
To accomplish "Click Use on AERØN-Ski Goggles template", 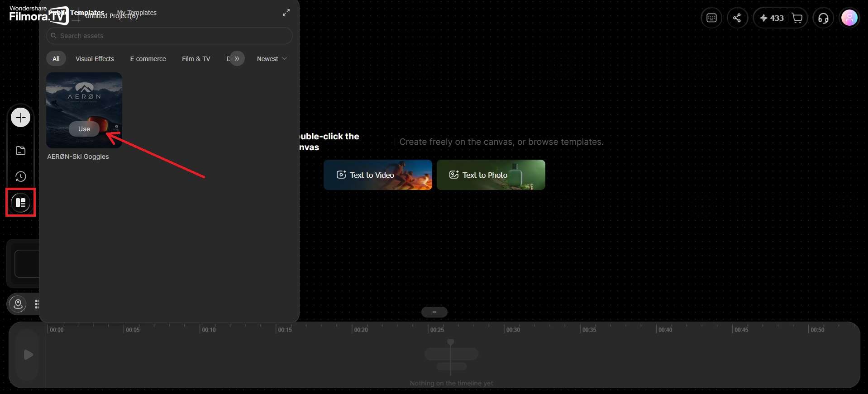I will click(84, 129).
